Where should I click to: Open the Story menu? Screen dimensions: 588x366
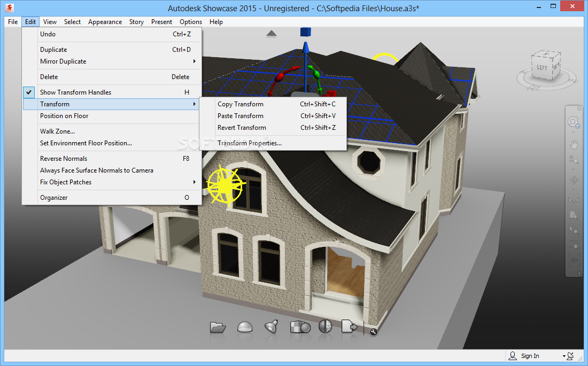[x=136, y=22]
